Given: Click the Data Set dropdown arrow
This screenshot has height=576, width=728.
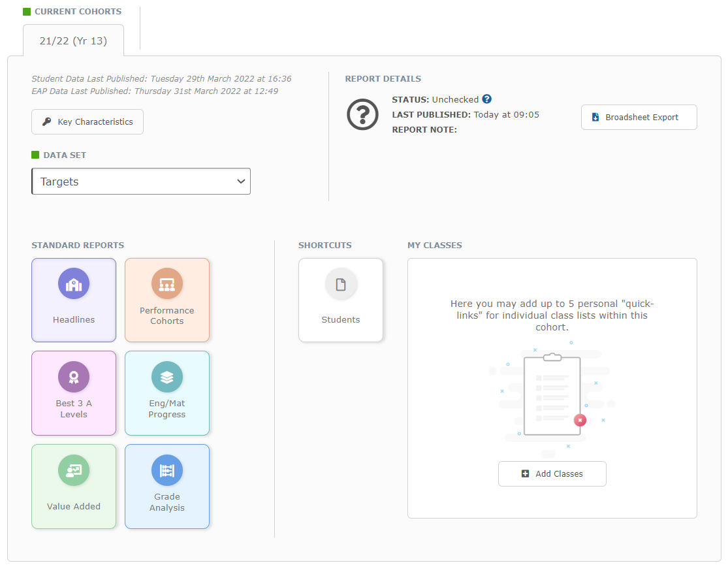Looking at the screenshot, I should pos(241,181).
